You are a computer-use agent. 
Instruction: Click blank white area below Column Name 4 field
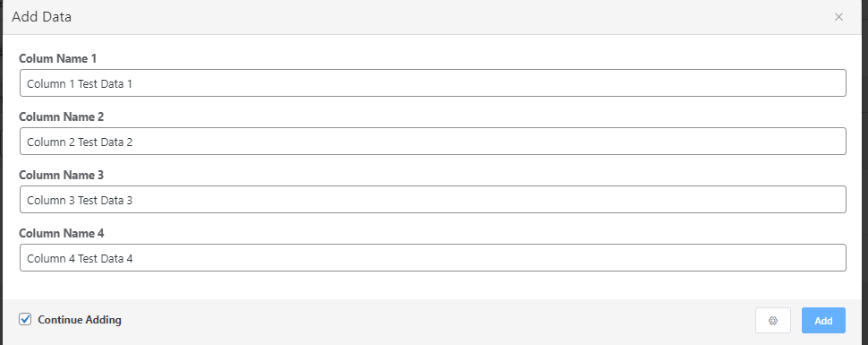433,285
